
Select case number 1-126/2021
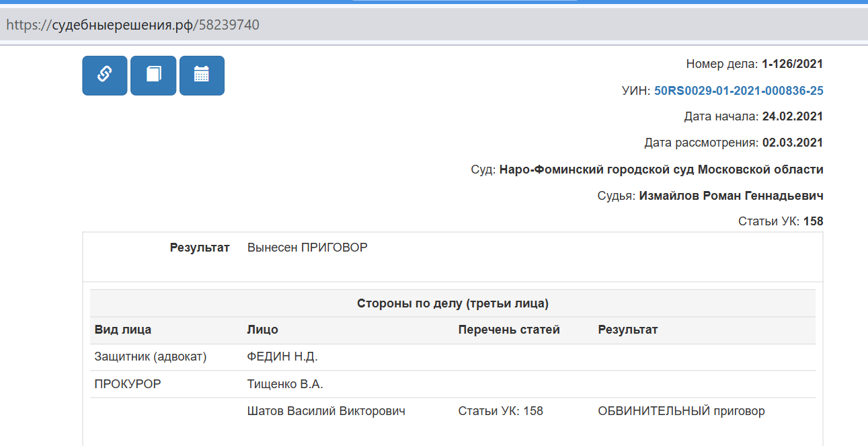tap(792, 65)
